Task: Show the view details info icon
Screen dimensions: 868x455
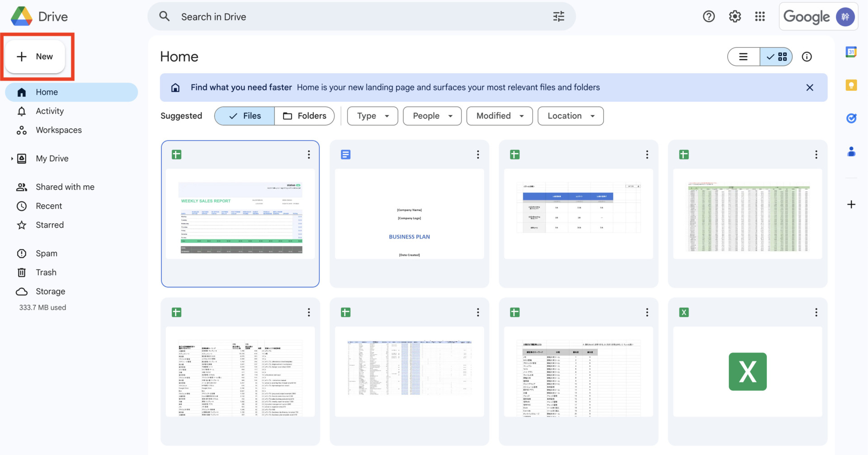Action: coord(807,57)
